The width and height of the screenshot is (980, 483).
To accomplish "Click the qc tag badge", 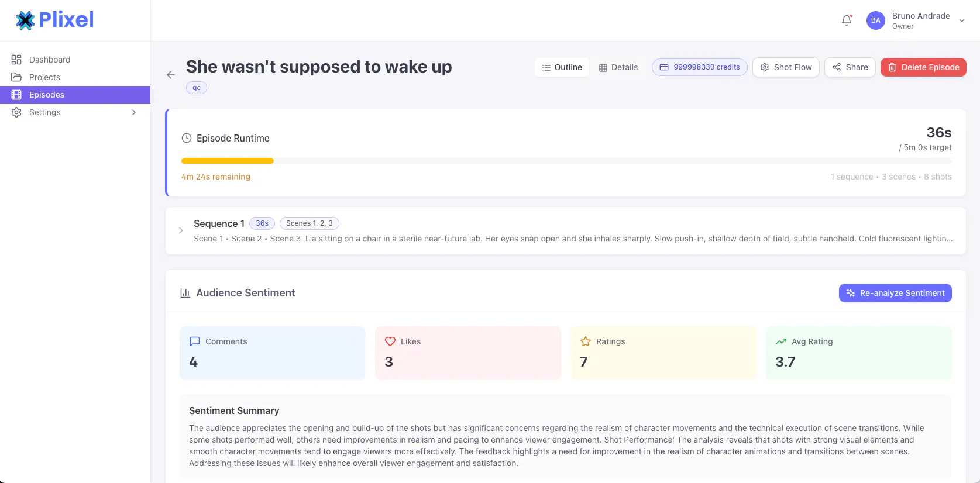I will (x=197, y=88).
